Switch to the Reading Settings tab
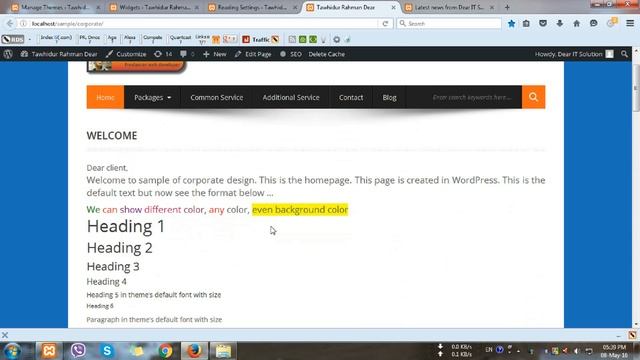 [252, 7]
